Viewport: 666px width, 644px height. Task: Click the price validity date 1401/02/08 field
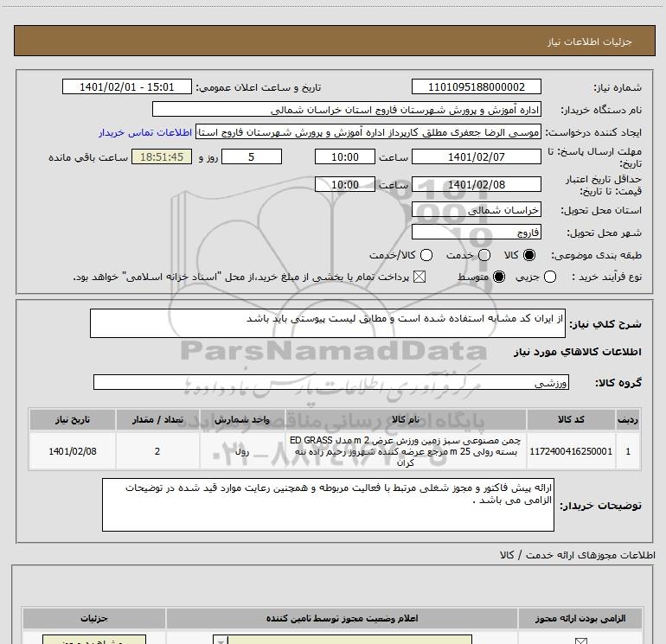click(476, 184)
